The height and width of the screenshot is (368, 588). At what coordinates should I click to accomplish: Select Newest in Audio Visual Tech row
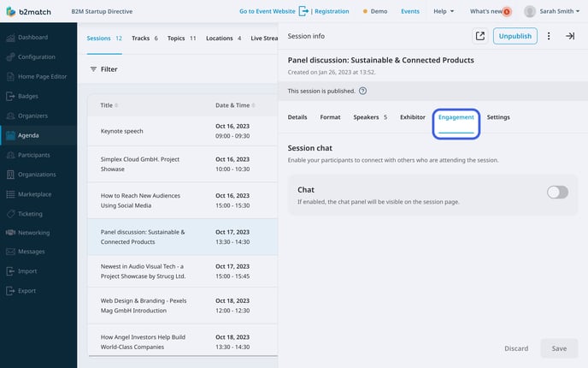click(x=183, y=271)
